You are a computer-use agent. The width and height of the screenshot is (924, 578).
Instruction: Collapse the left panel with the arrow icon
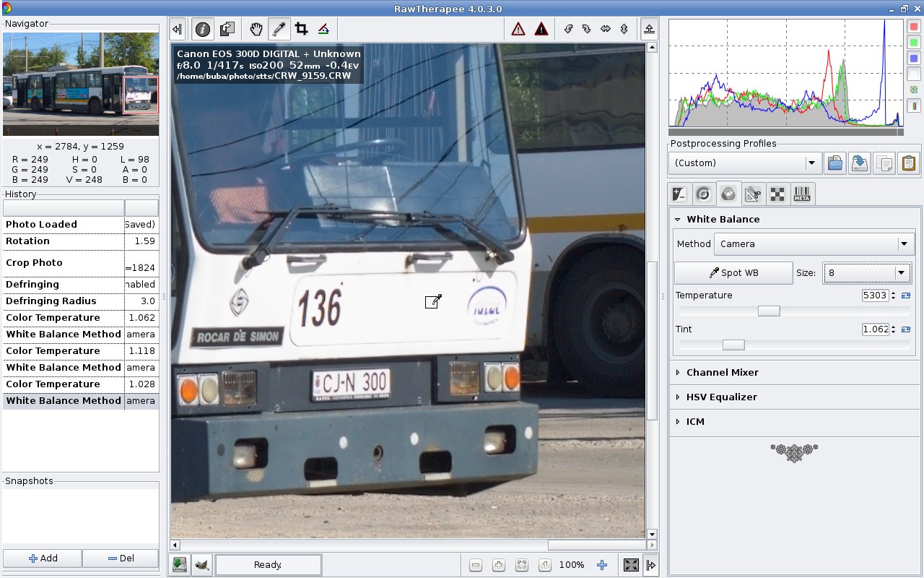tap(178, 30)
